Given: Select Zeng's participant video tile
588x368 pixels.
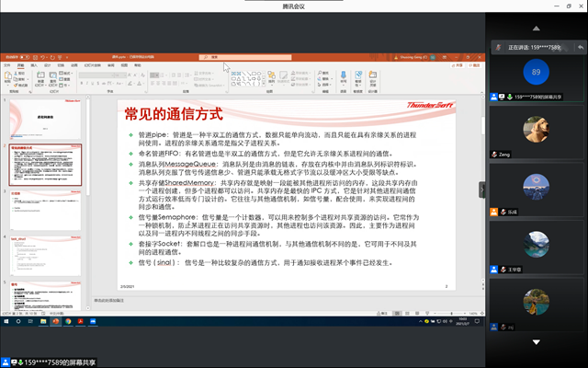Looking at the screenshot, I should coord(537,132).
